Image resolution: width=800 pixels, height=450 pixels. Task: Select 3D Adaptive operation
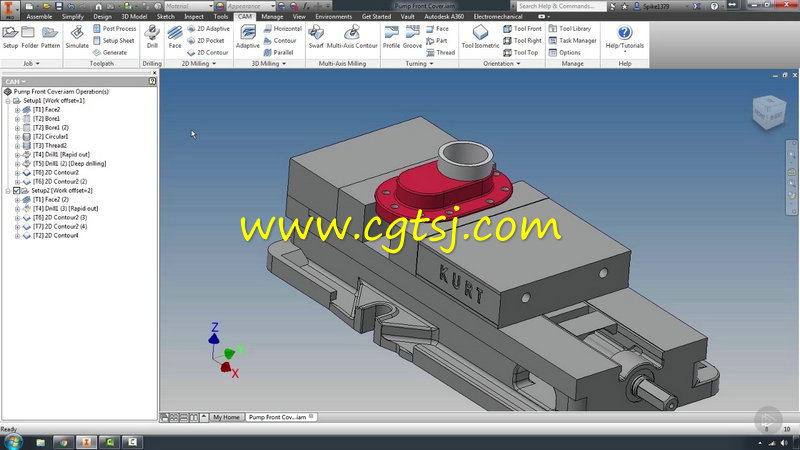[247, 37]
